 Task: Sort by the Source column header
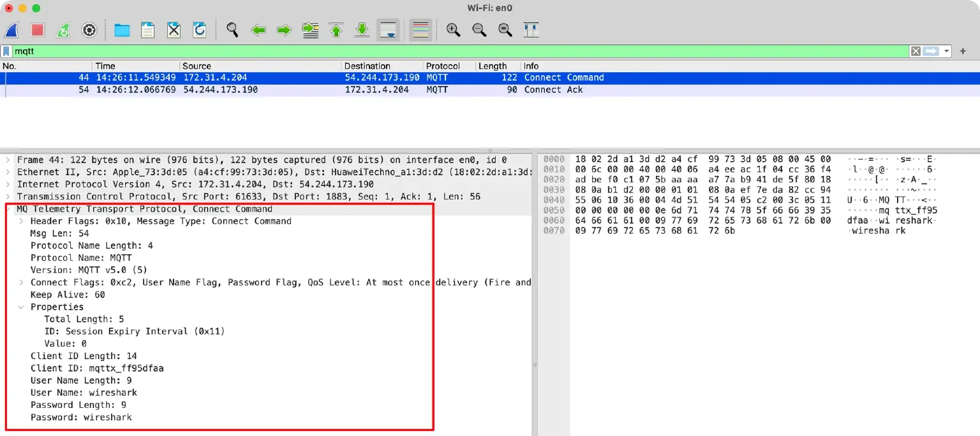coord(197,66)
